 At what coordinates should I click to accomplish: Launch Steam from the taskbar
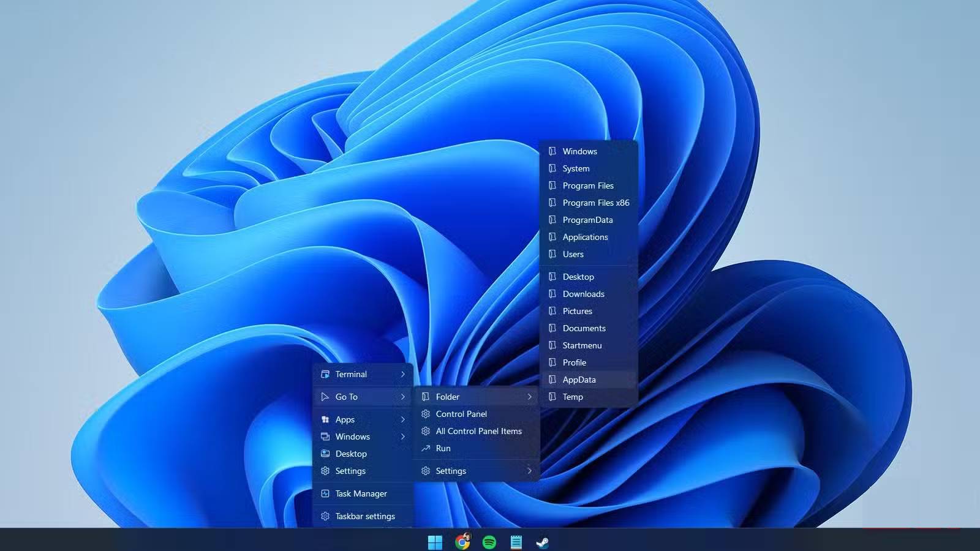click(x=543, y=541)
